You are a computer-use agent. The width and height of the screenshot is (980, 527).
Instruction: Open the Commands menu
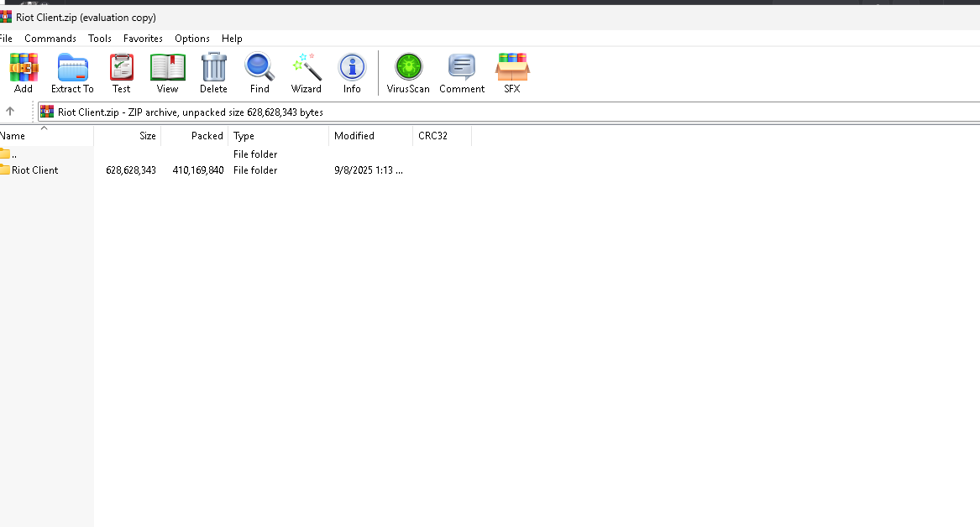click(50, 38)
